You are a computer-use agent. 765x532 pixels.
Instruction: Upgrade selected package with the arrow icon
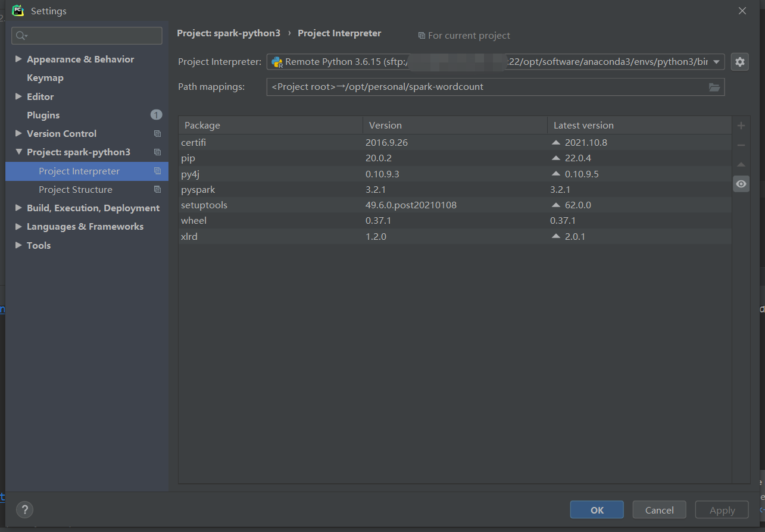coord(741,164)
